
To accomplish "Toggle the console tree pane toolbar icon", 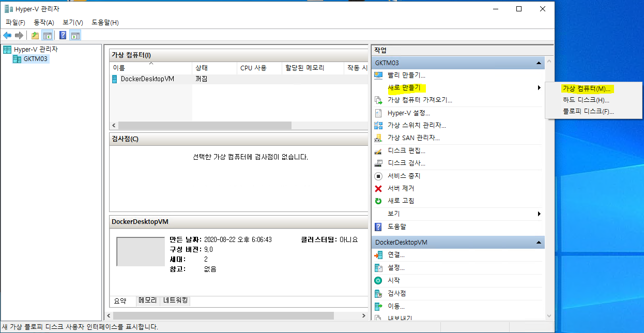I will (x=47, y=36).
